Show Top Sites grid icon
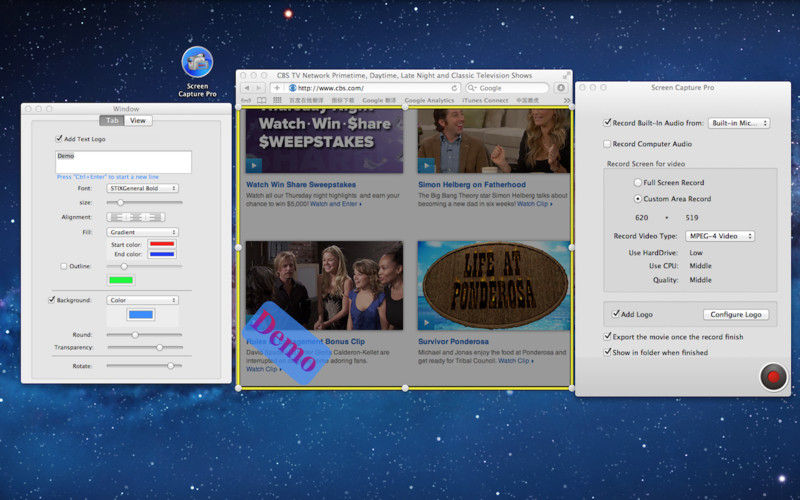Viewport: 800px width, 500px height. pos(277,101)
